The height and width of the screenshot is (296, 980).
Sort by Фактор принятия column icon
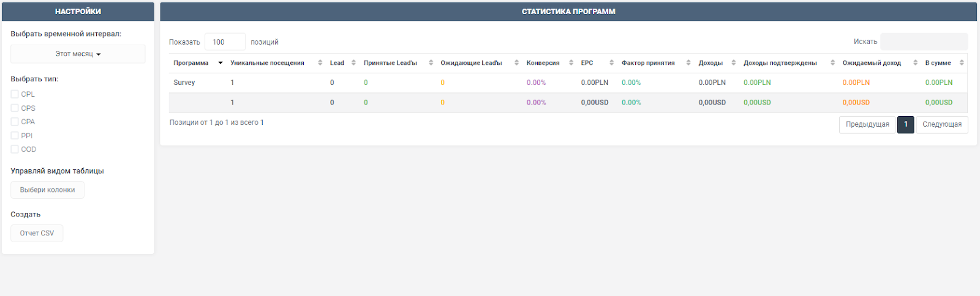coord(688,63)
